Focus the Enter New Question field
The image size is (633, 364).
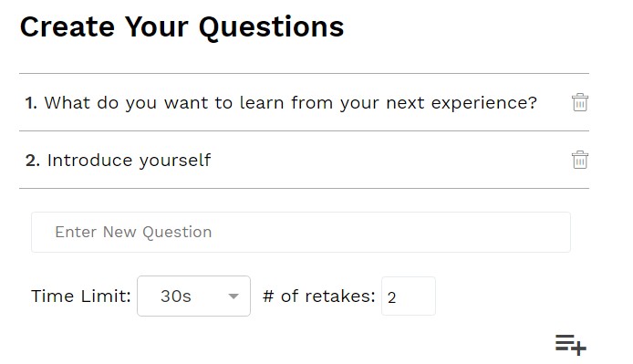(x=301, y=233)
